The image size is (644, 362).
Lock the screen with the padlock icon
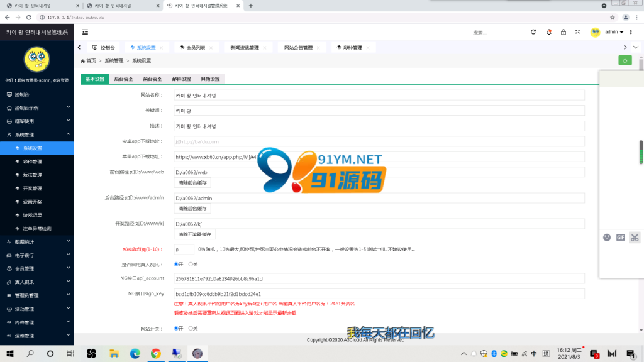click(x=563, y=32)
